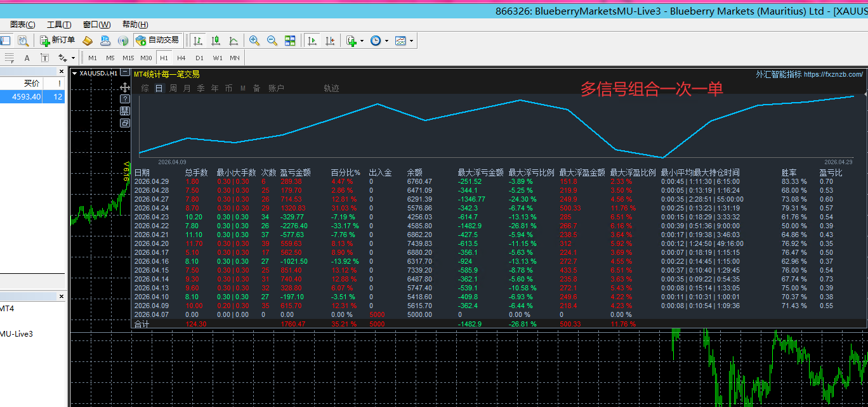Click the tile windows grid icon
868x407 pixels.
(290, 41)
